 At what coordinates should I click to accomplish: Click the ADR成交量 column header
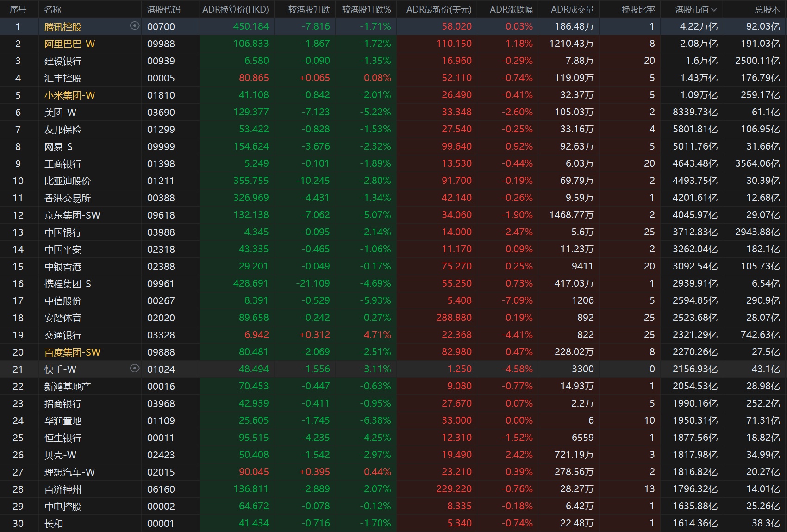coord(572,10)
